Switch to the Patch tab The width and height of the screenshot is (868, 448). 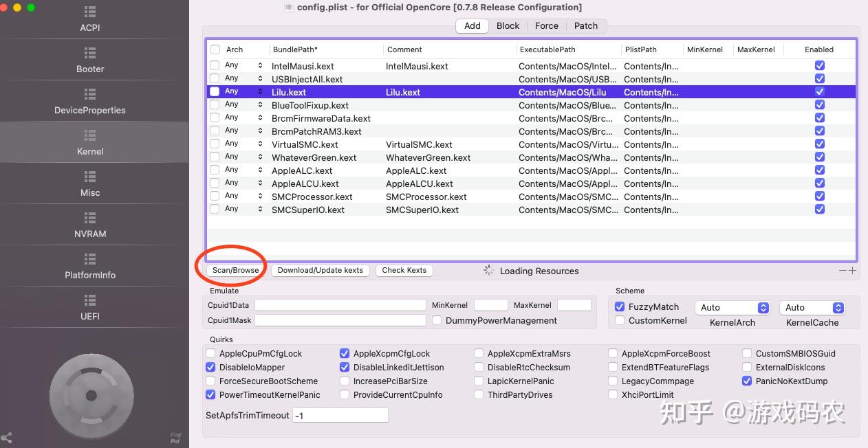tap(586, 25)
